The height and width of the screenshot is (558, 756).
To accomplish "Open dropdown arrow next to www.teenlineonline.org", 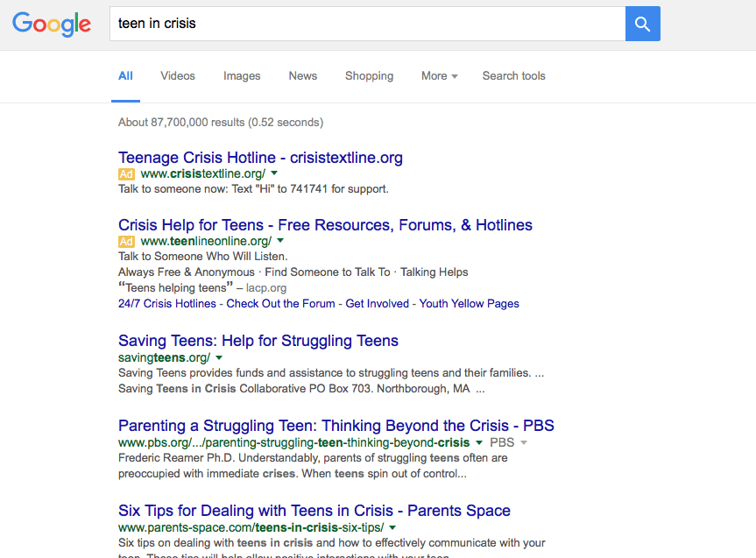I will pos(280,240).
